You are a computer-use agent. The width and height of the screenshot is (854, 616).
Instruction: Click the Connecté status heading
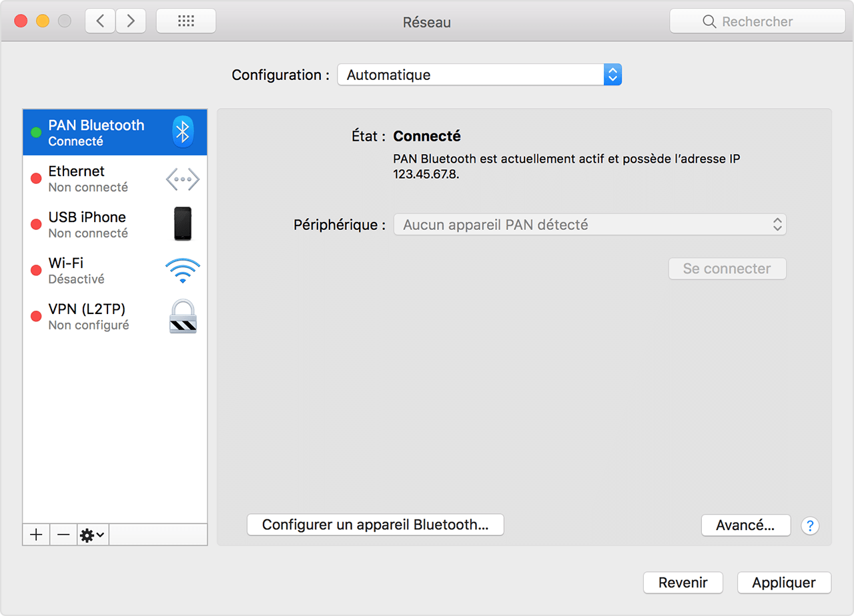click(x=427, y=136)
